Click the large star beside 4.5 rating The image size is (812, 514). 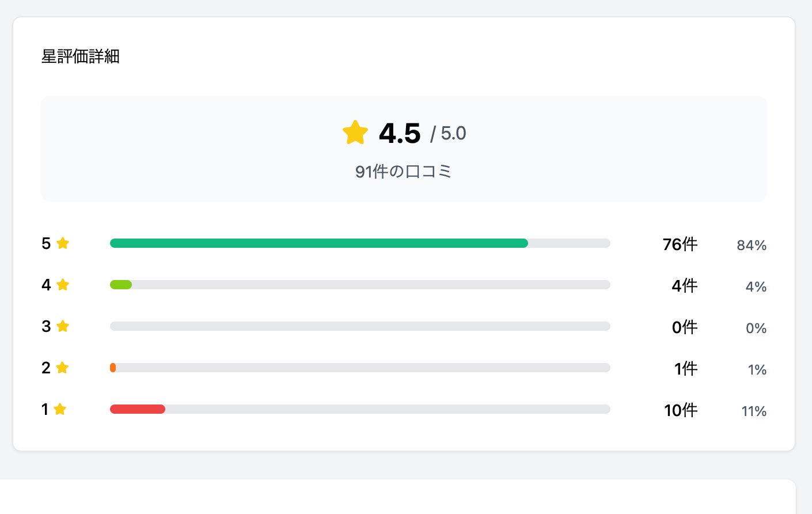[x=355, y=133]
